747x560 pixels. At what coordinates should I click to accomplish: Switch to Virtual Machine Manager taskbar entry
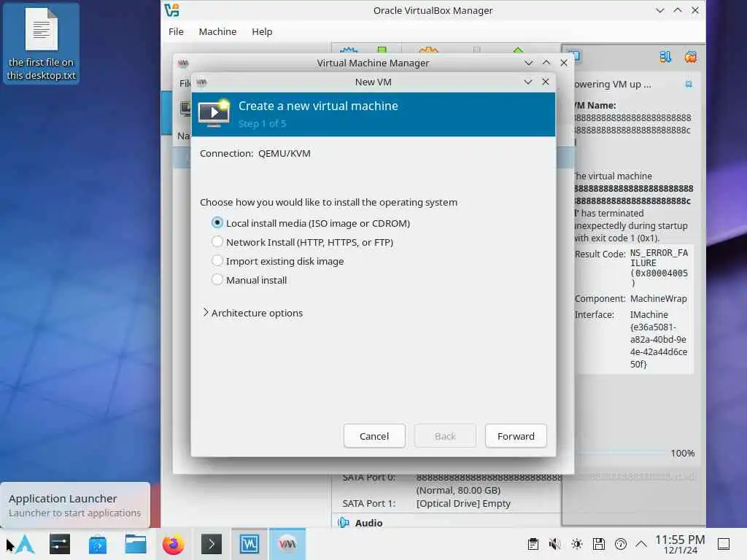(x=287, y=544)
